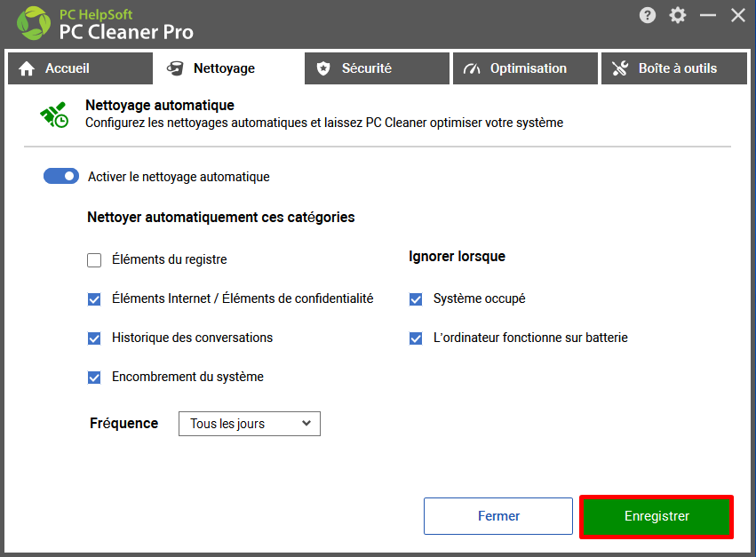Click the shield icon on Sécurité tab

pyautogui.click(x=323, y=68)
